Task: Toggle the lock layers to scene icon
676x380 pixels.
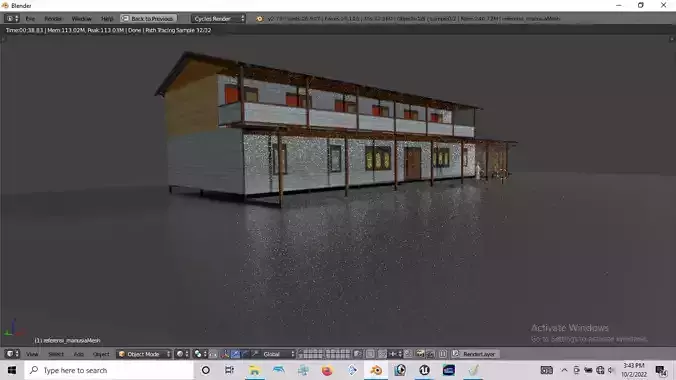Action: 357,354
